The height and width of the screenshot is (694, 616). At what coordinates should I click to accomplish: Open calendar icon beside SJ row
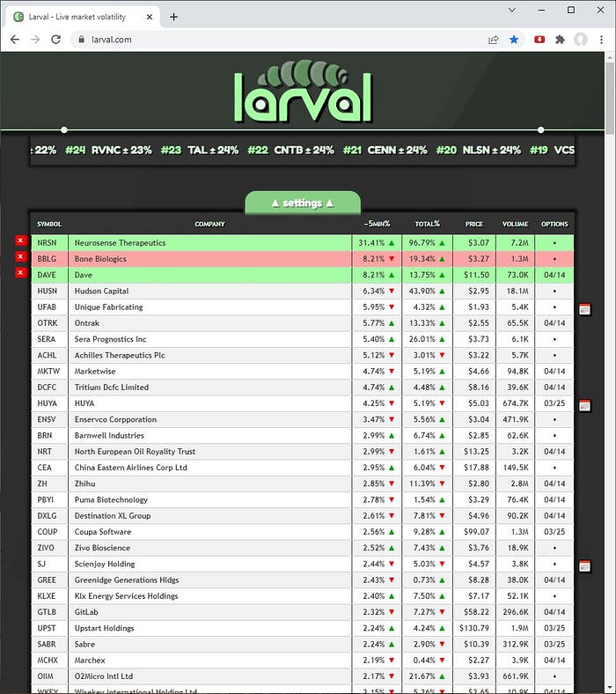[584, 565]
